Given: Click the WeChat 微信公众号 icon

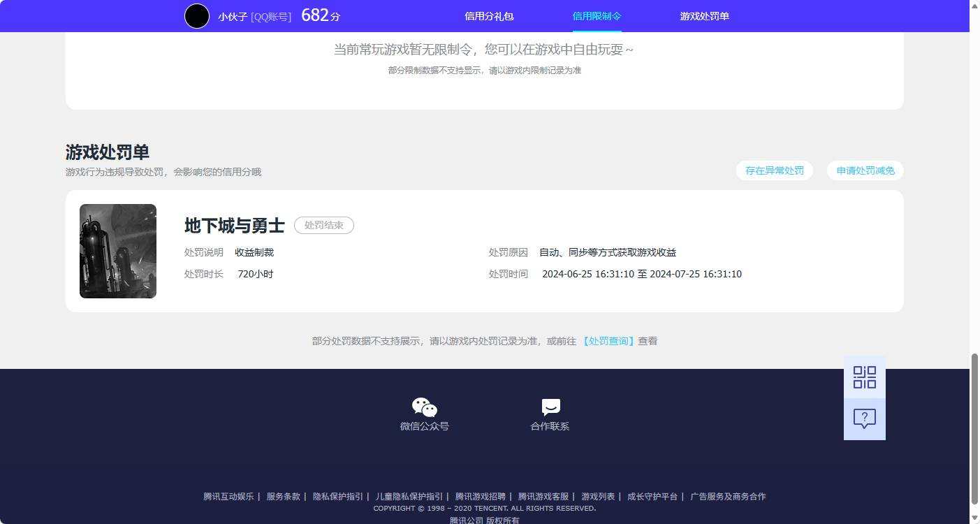Looking at the screenshot, I should coord(425,407).
